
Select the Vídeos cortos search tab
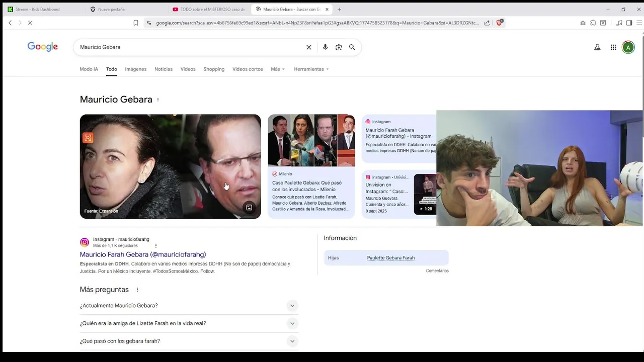click(x=248, y=69)
